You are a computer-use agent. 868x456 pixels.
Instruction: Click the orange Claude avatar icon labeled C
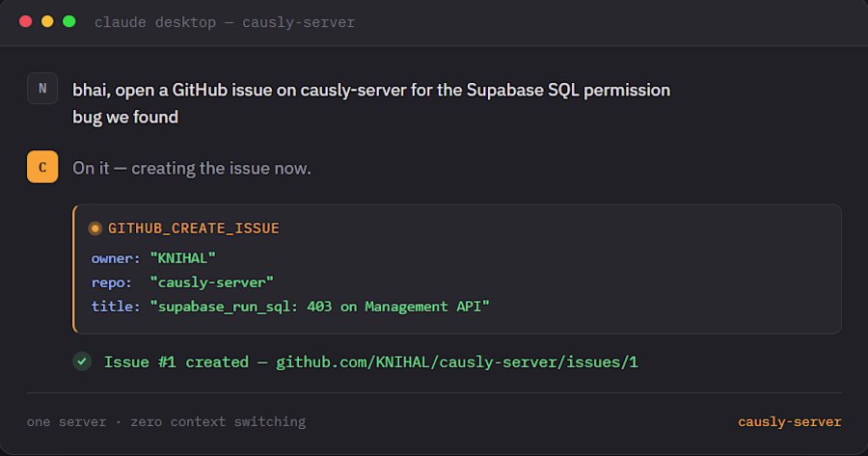point(42,167)
